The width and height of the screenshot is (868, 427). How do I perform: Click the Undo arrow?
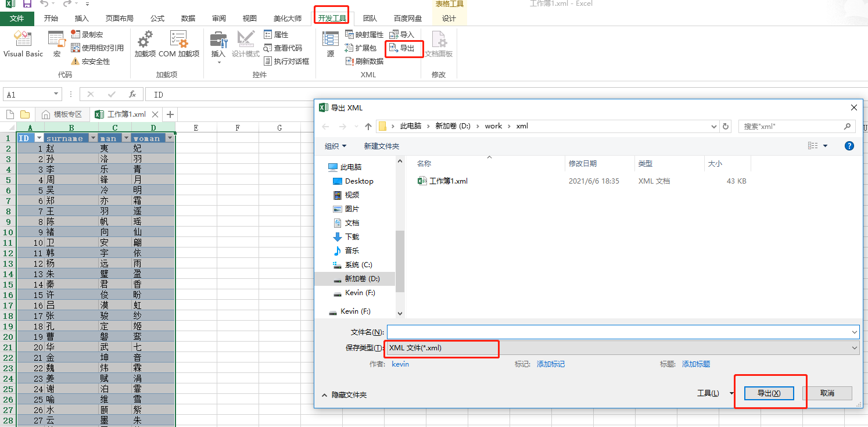(x=45, y=4)
